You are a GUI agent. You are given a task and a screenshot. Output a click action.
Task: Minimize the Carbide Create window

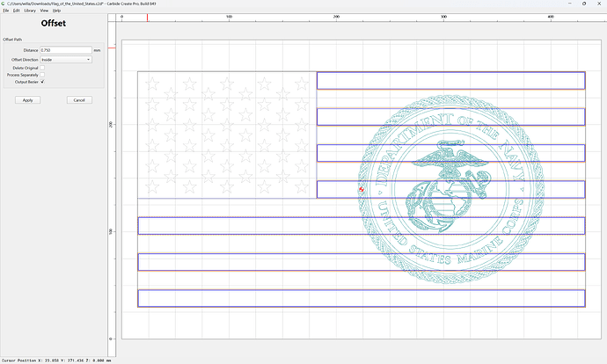[569, 4]
